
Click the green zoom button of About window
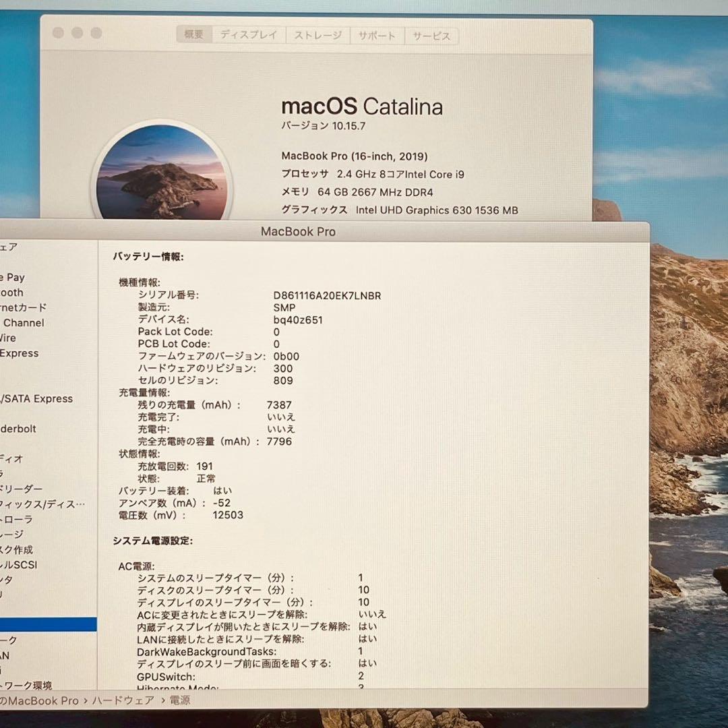96,33
